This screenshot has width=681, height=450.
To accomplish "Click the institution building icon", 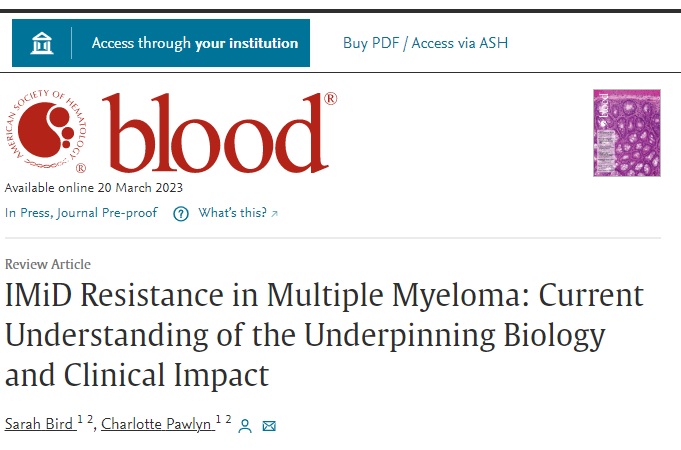I will coord(42,43).
